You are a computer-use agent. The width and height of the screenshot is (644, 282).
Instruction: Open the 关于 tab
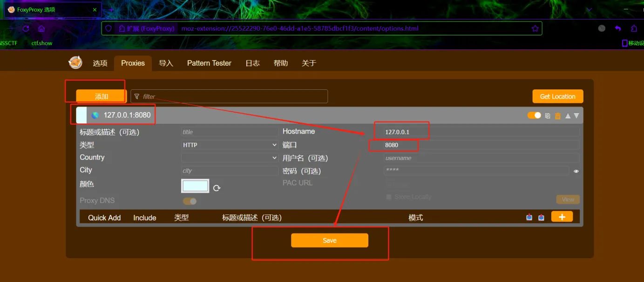[309, 63]
